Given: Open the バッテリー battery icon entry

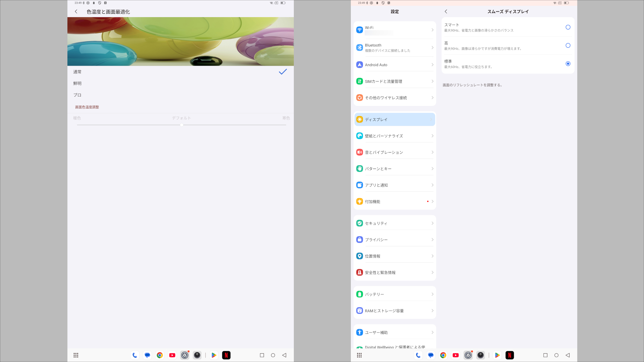Looking at the screenshot, I should pyautogui.click(x=360, y=294).
